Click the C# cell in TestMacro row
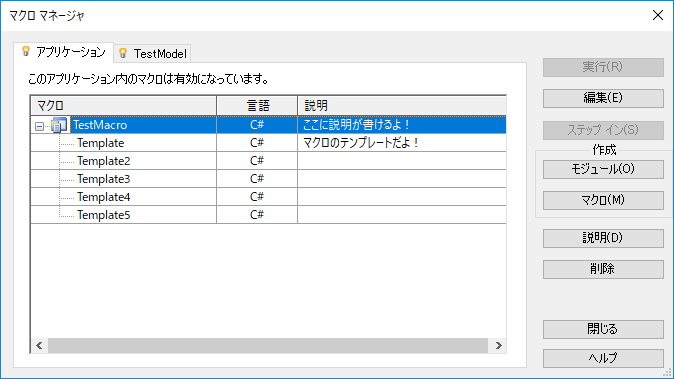Screen dimensions: 674x379 pos(257,125)
